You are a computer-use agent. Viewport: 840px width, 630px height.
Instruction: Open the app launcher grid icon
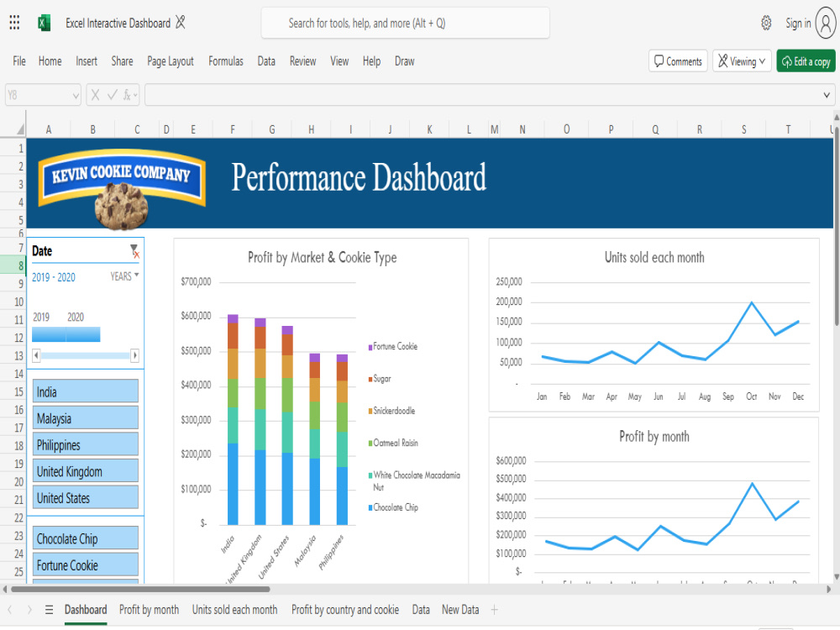pos(14,23)
